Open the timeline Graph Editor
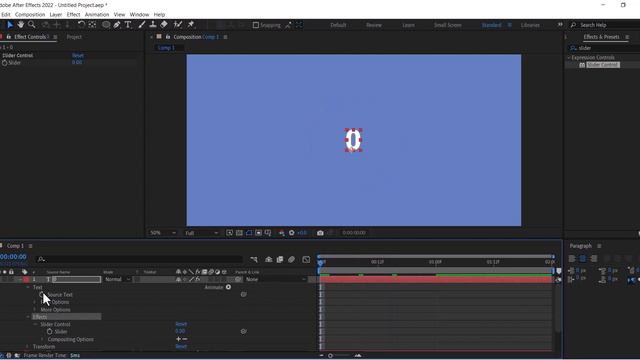640x360 pixels. (306, 260)
